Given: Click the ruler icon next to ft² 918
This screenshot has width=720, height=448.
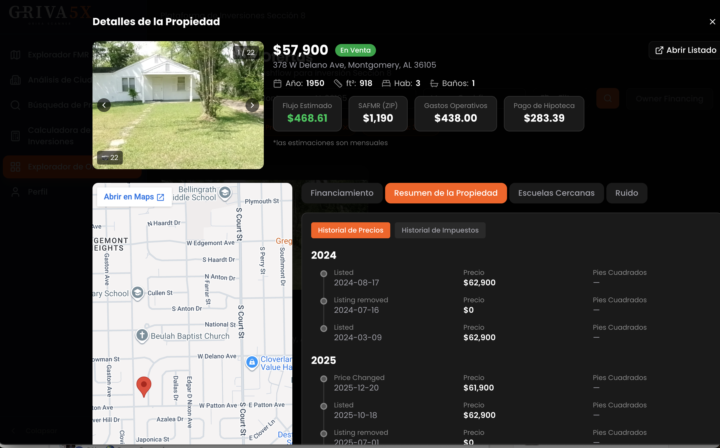Looking at the screenshot, I should 338,84.
